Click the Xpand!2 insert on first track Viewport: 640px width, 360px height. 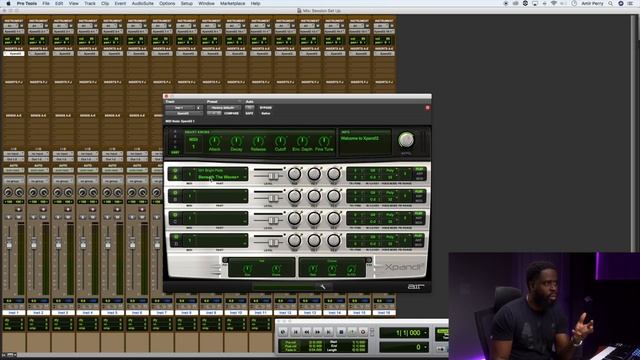tap(13, 53)
